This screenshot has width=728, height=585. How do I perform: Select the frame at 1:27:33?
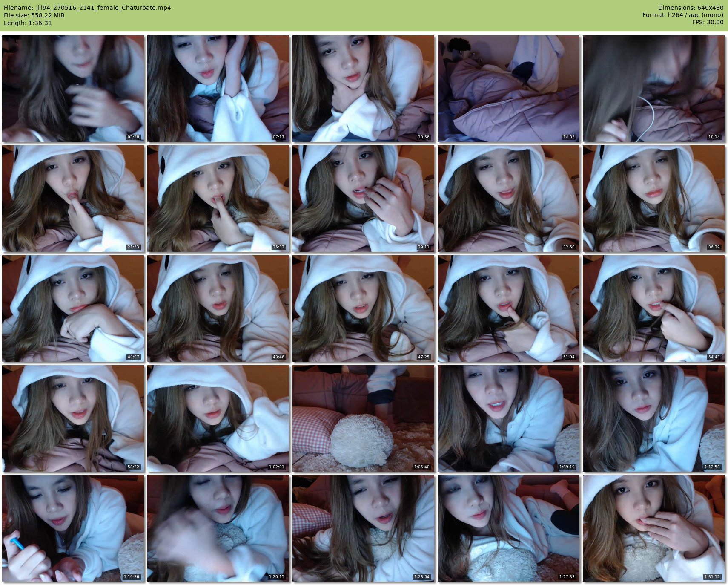[509, 528]
